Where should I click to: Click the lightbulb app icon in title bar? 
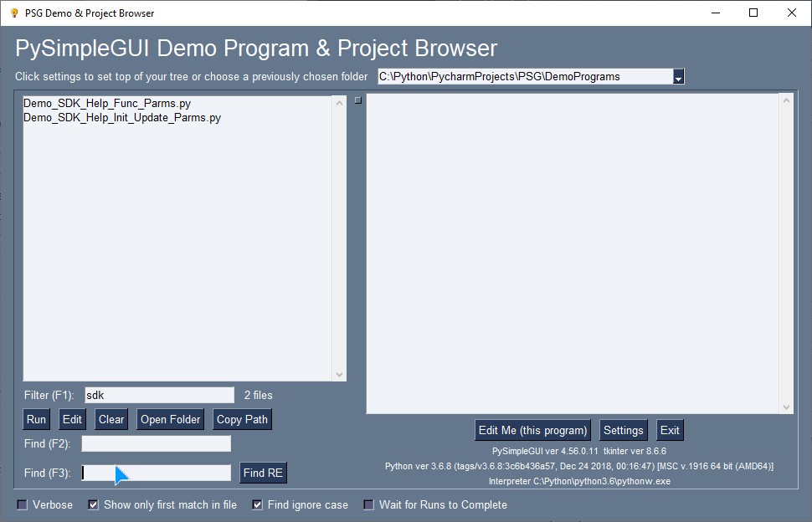click(14, 13)
